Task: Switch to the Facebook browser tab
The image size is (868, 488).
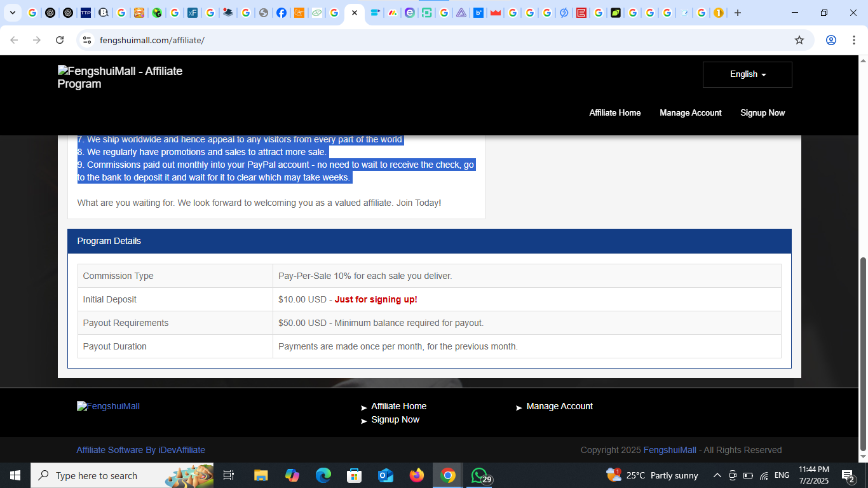Action: [281, 13]
